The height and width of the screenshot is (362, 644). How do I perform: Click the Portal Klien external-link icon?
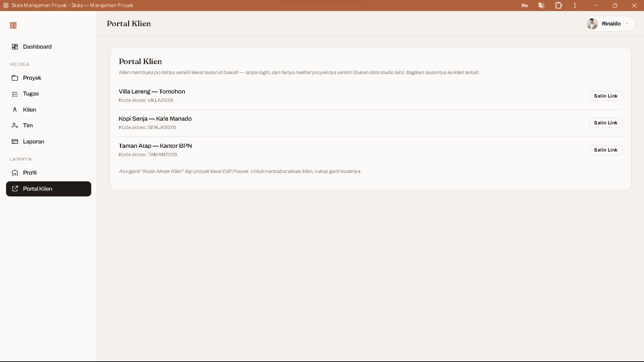pyautogui.click(x=15, y=189)
